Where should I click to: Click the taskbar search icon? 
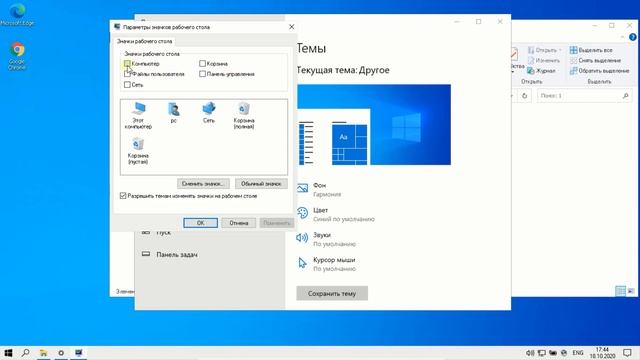26,353
